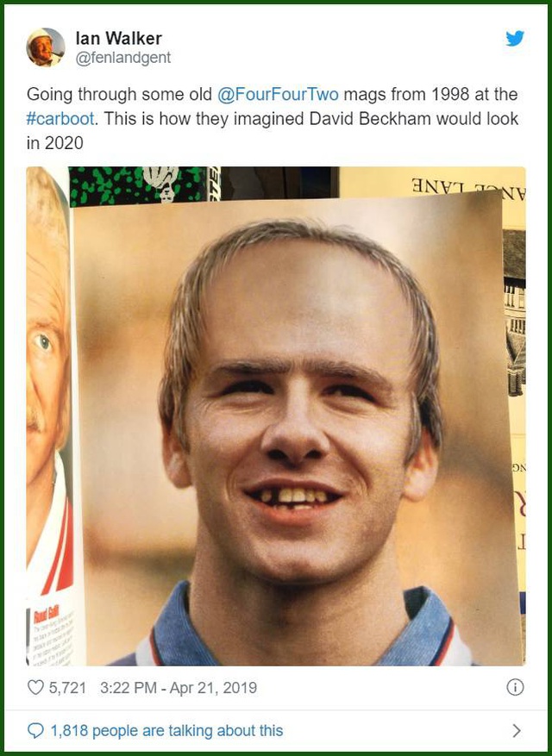Open the @FourFourTwo mention link

[278, 94]
